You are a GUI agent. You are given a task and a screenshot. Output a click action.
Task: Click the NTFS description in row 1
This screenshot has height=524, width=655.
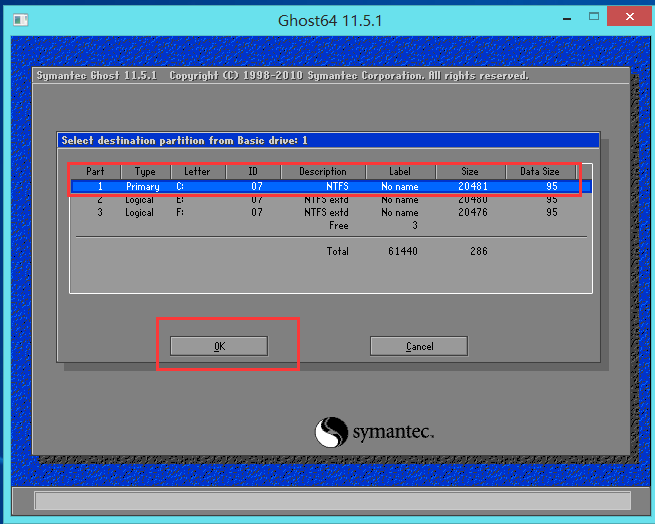[337, 186]
